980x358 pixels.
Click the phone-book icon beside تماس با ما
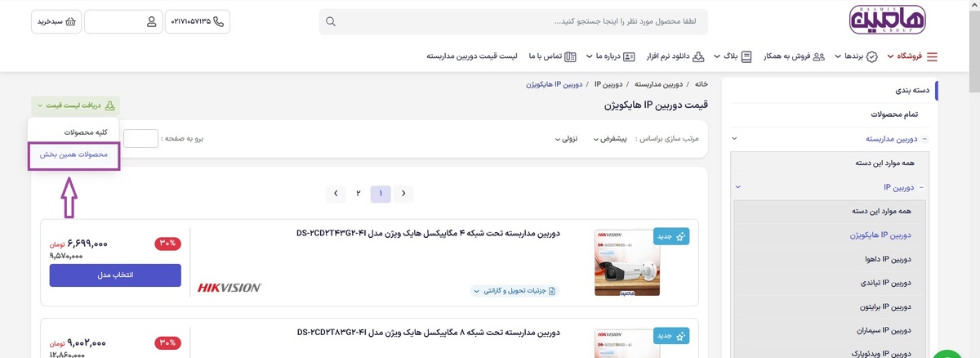[x=570, y=56]
